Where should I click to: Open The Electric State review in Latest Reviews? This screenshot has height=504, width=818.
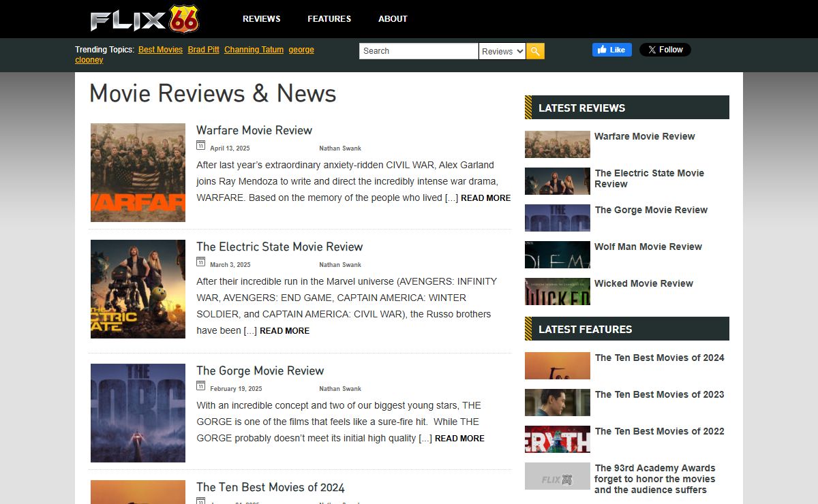point(650,178)
